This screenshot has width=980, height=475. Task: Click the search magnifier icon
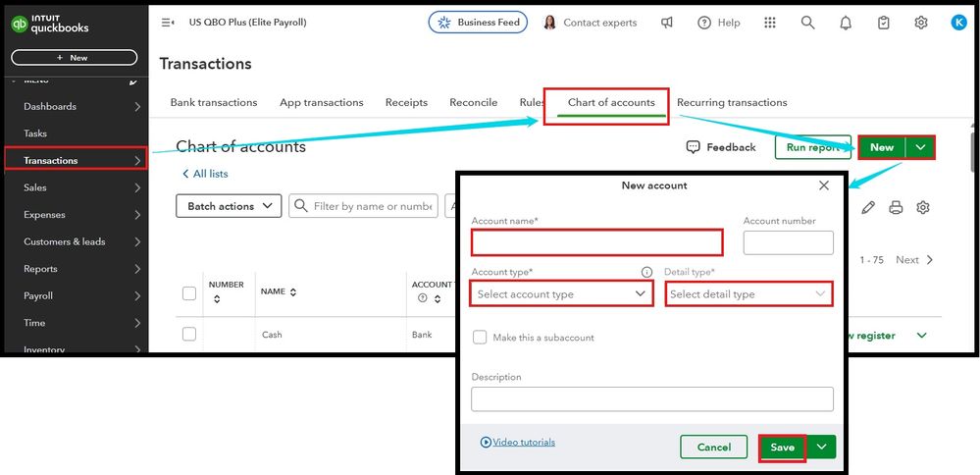click(807, 23)
